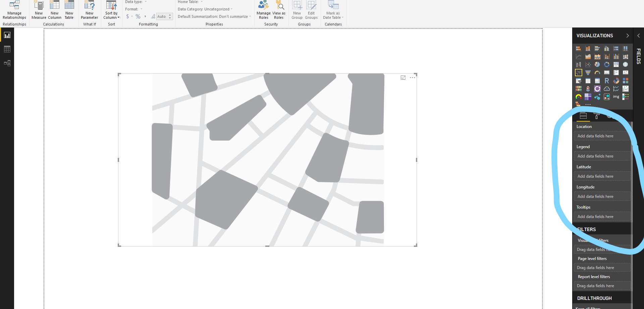Open Manage Relationships dialog
This screenshot has height=309, width=644.
[x=14, y=10]
